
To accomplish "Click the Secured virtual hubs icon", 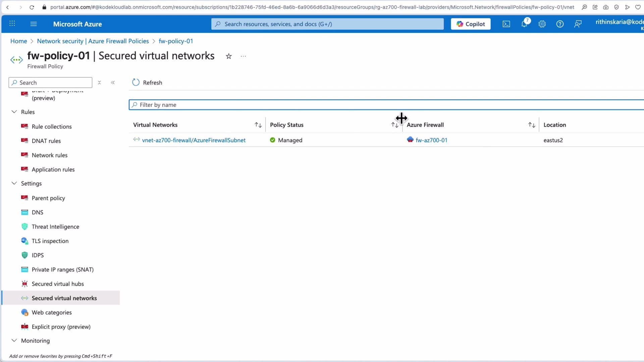I will point(24,284).
